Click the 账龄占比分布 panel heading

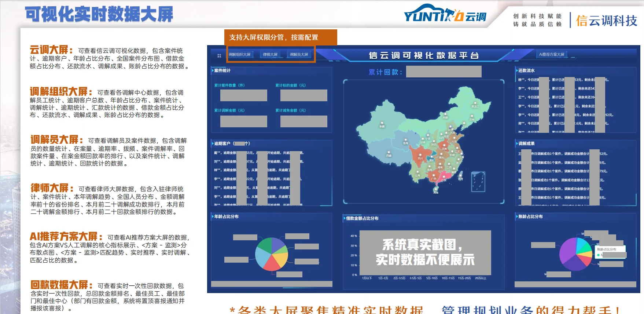pyautogui.click(x=530, y=216)
